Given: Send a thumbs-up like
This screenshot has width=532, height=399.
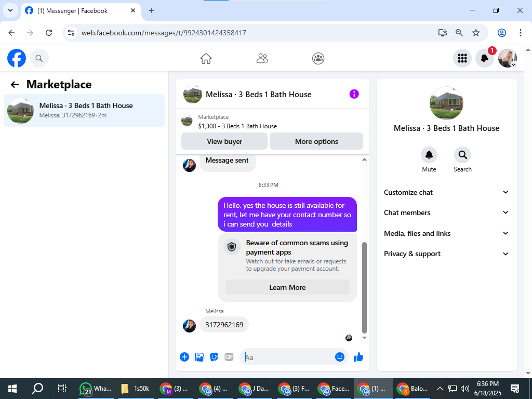Looking at the screenshot, I should tap(358, 357).
